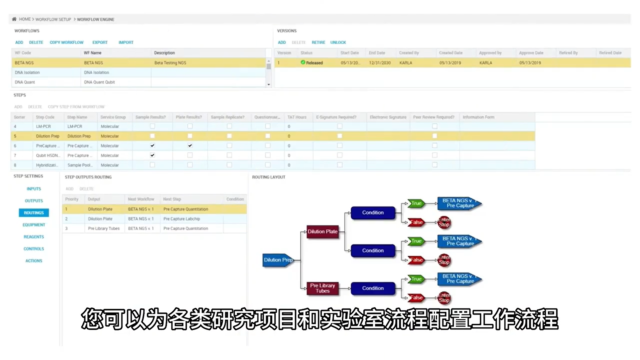This screenshot has width=640, height=360.
Task: Uncheck Sample Results for PreCapture step row
Action: pos(152,145)
